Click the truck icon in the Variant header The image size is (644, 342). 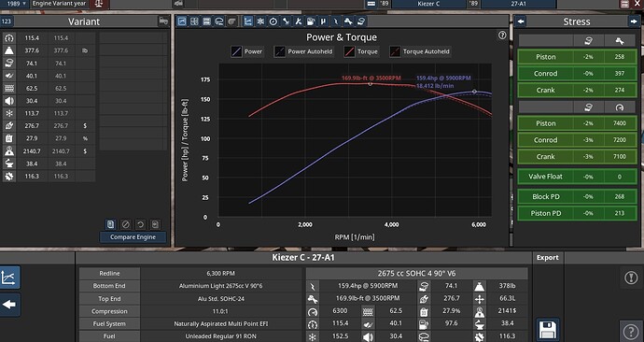click(x=163, y=21)
